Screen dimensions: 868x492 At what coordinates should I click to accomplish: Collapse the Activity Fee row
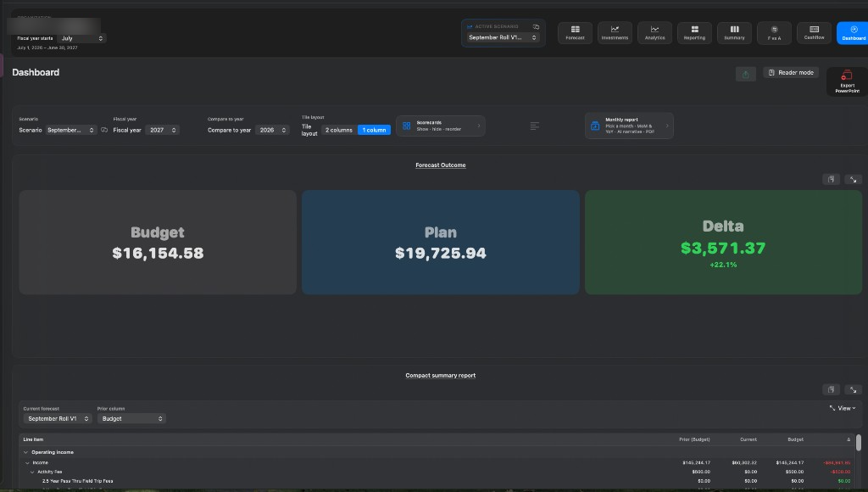point(32,472)
